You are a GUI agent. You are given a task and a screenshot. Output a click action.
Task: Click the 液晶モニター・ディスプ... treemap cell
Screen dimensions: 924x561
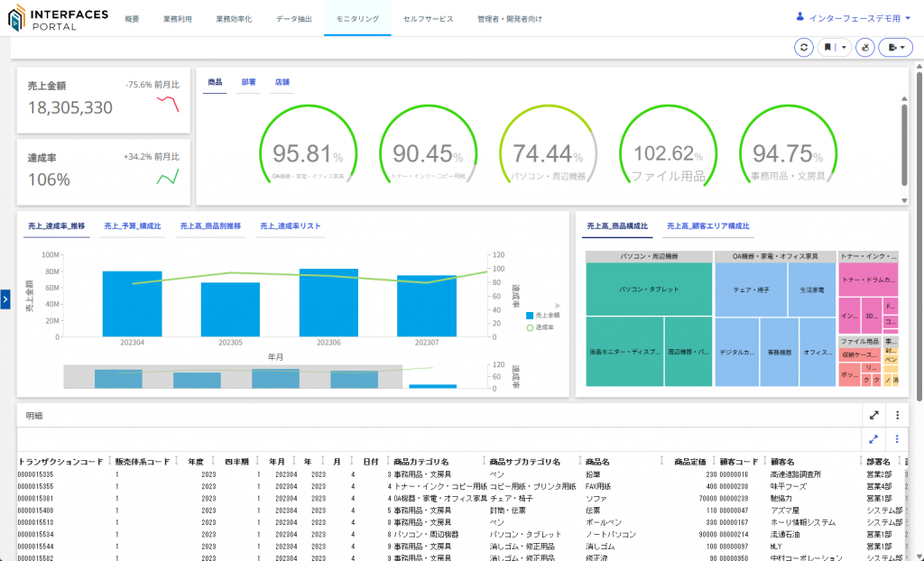(x=624, y=352)
